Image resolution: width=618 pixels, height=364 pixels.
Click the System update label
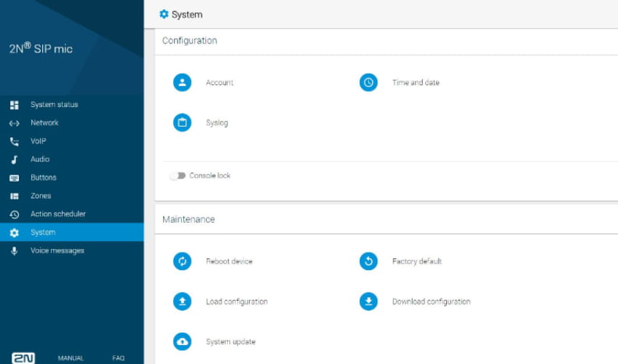pyautogui.click(x=231, y=341)
